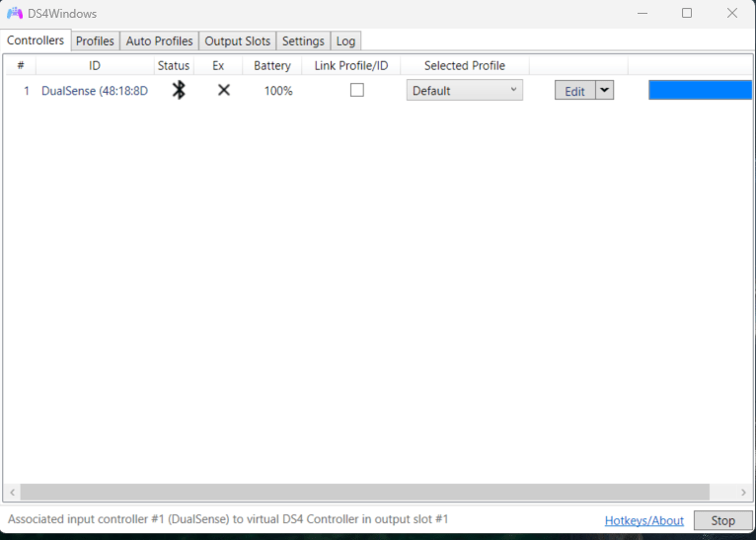
Task: Click the Ex column header
Action: 218,65
